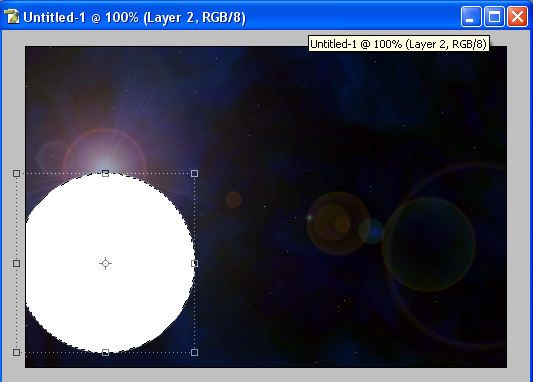The image size is (533, 382).
Task: Click the Photoshop document icon in title bar
Action: (x=12, y=16)
